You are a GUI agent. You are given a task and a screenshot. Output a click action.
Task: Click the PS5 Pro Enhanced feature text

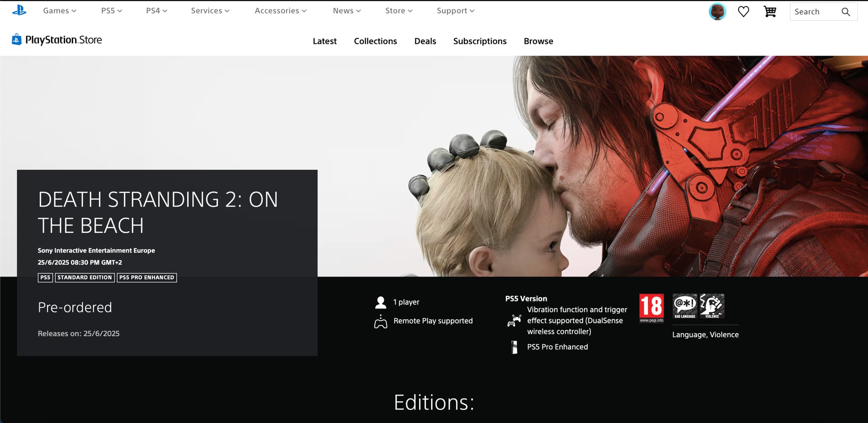[x=557, y=347]
